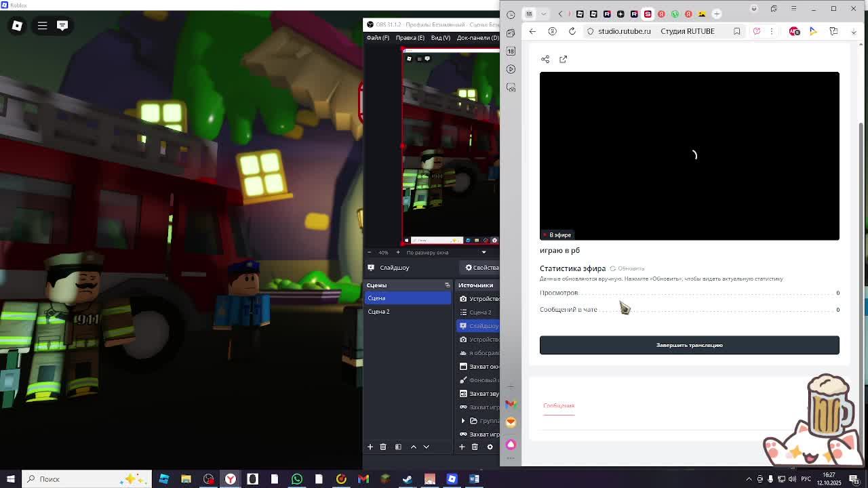Open browser main menu
This screenshot has height=488, width=868.
(793, 9)
